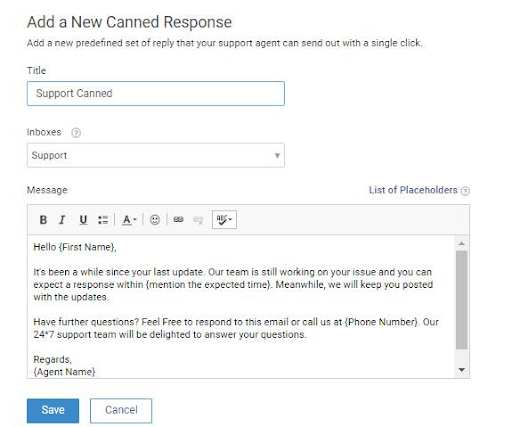The width and height of the screenshot is (512, 427).
Task: Insert a bulleted list in message
Action: tap(103, 220)
